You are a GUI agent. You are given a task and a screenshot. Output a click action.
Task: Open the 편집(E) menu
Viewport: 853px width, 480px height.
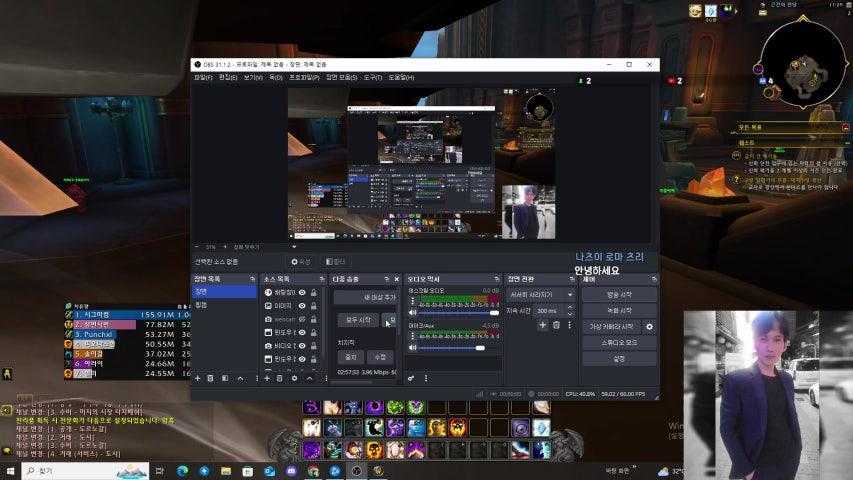[228, 78]
